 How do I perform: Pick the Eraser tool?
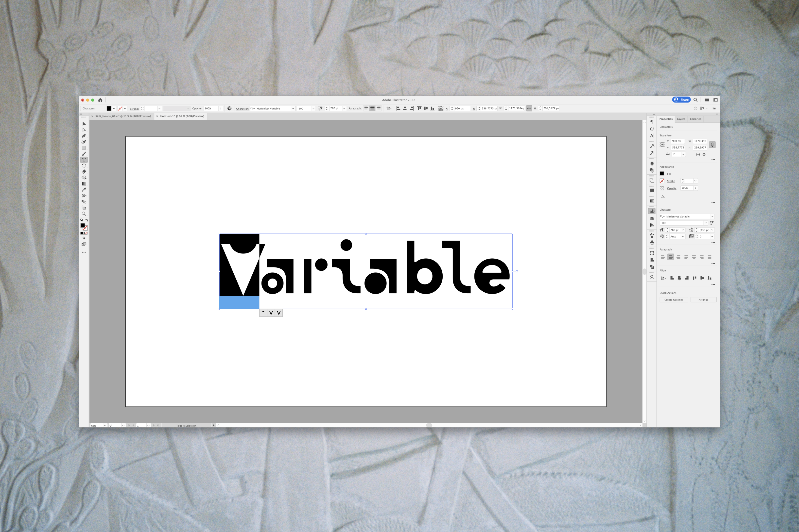click(84, 172)
